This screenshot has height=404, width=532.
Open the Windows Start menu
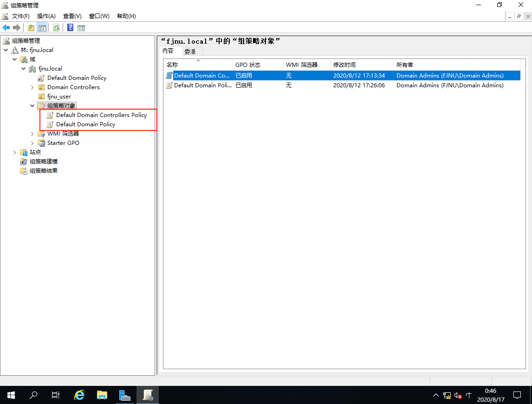pyautogui.click(x=11, y=395)
